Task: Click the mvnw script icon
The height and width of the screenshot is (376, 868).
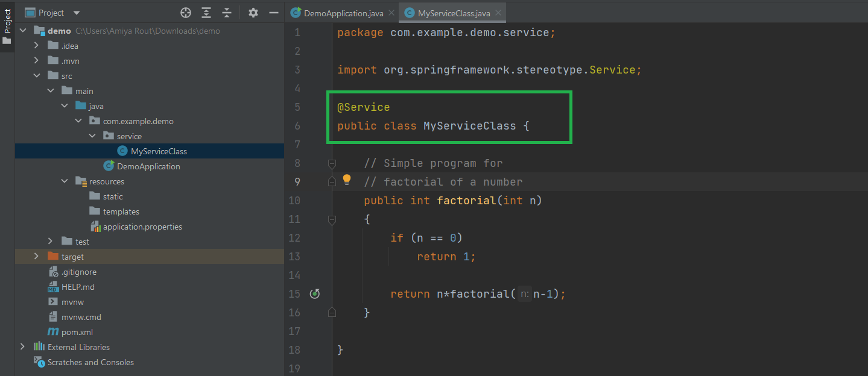Action: (x=53, y=302)
